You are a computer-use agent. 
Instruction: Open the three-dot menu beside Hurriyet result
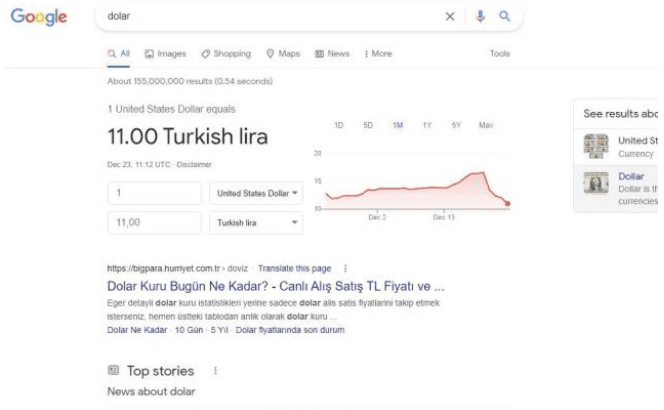click(x=346, y=268)
